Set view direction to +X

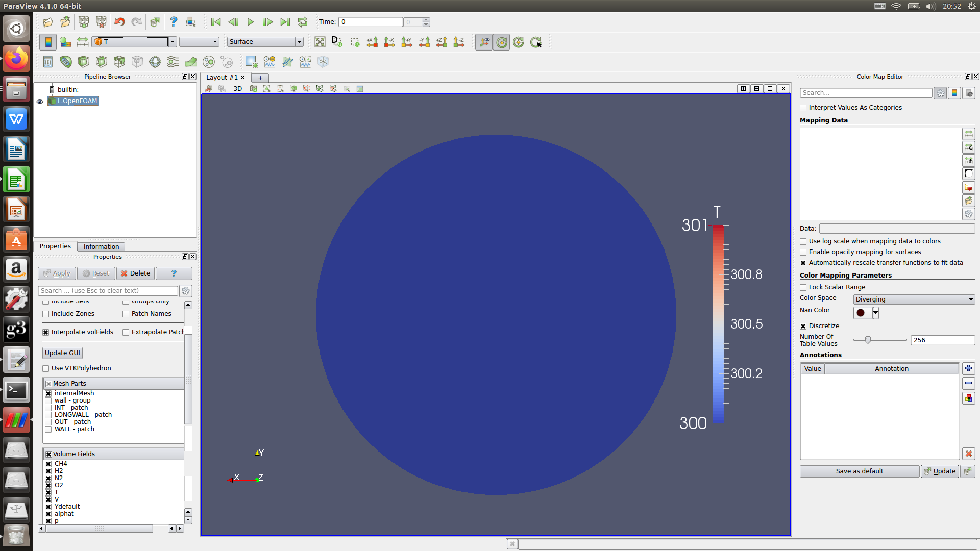372,42
